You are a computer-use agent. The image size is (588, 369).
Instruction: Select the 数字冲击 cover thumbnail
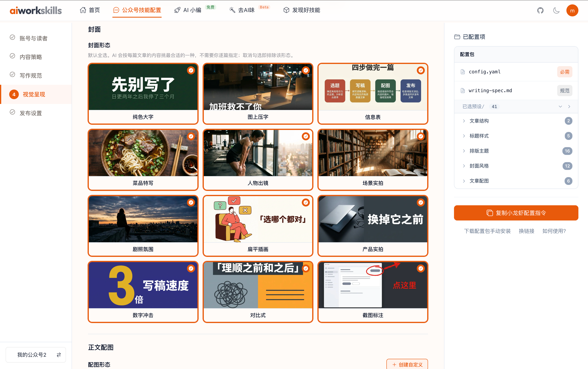(x=143, y=285)
